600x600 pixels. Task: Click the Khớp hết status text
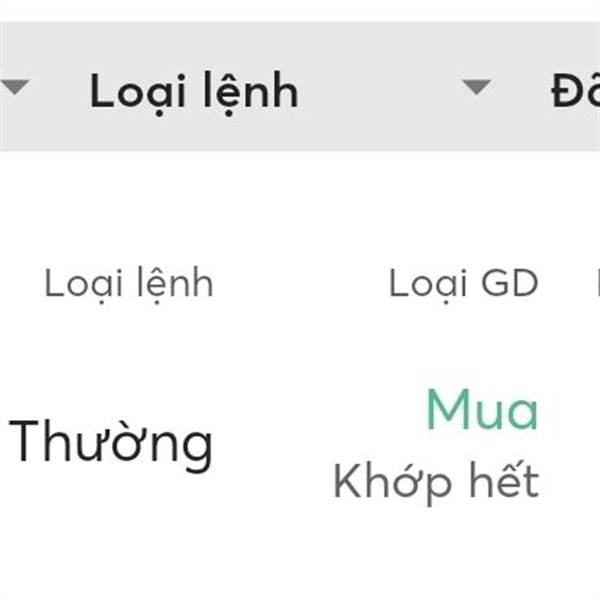[x=436, y=482]
